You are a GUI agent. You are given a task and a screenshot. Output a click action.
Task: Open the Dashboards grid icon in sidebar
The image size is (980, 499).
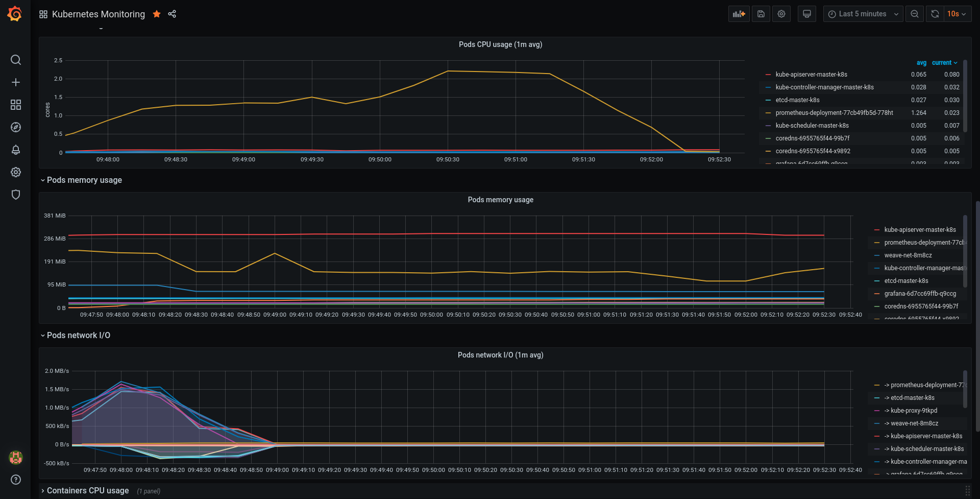click(16, 105)
